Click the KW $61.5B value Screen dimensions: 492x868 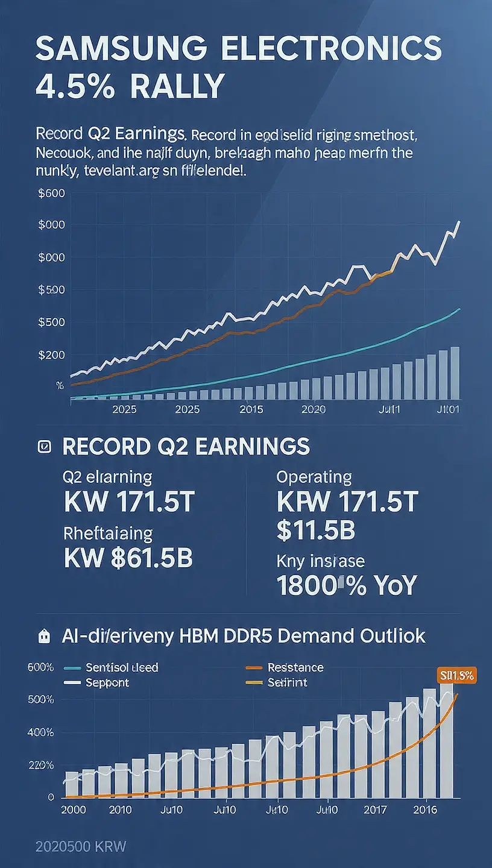[128, 559]
